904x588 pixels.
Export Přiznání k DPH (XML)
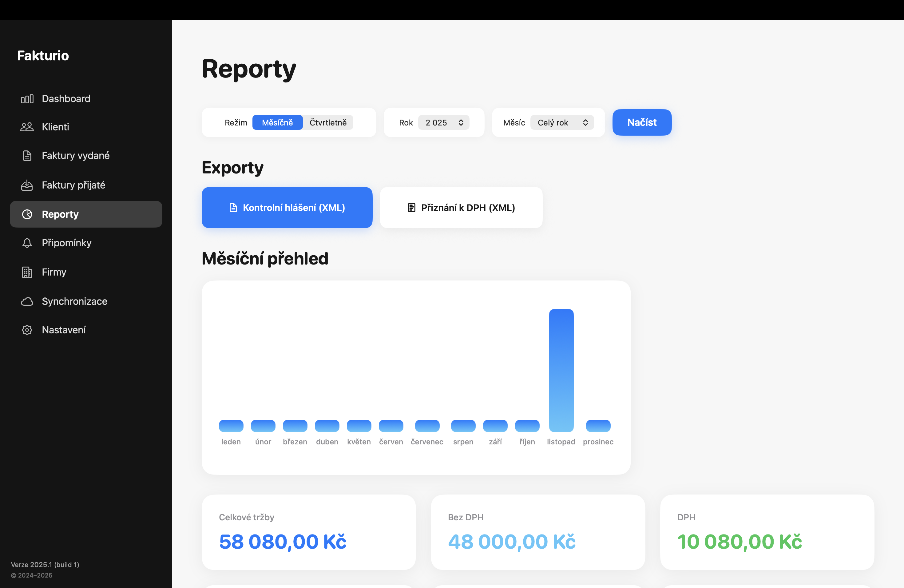point(461,207)
